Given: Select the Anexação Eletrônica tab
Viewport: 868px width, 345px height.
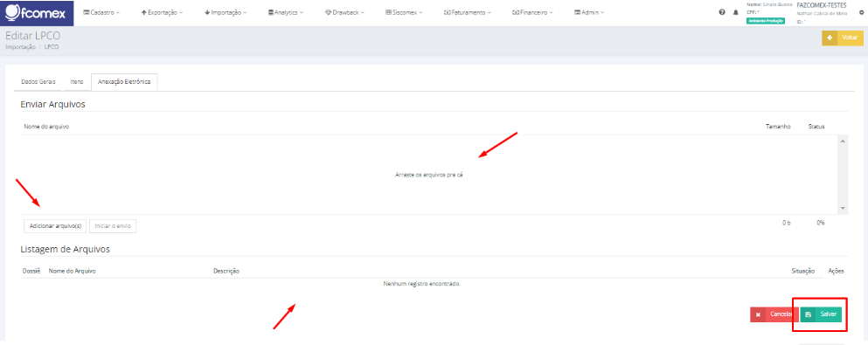Looking at the screenshot, I should coord(124,82).
